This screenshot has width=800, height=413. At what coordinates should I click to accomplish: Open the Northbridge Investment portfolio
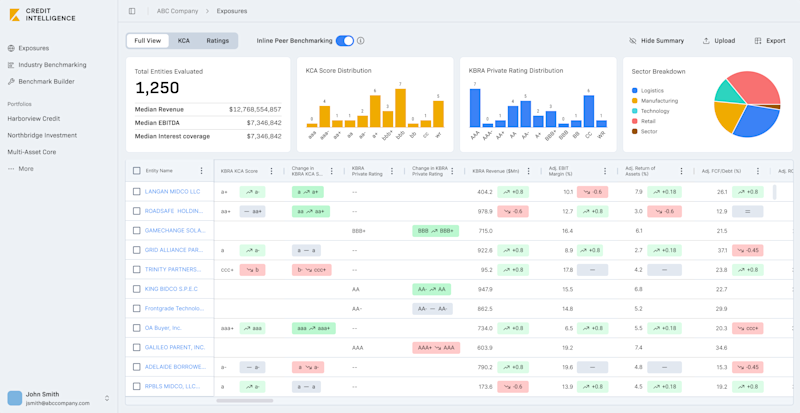(42, 135)
